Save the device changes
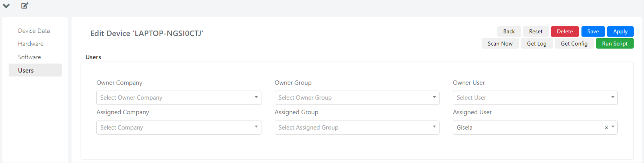The height and width of the screenshot is (163, 644). click(593, 31)
